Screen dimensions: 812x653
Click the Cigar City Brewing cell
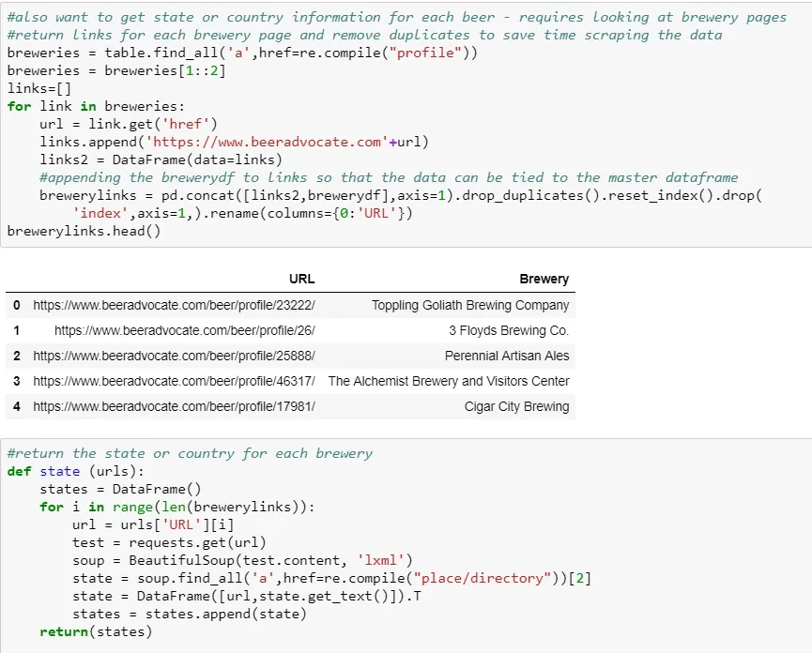pos(516,406)
